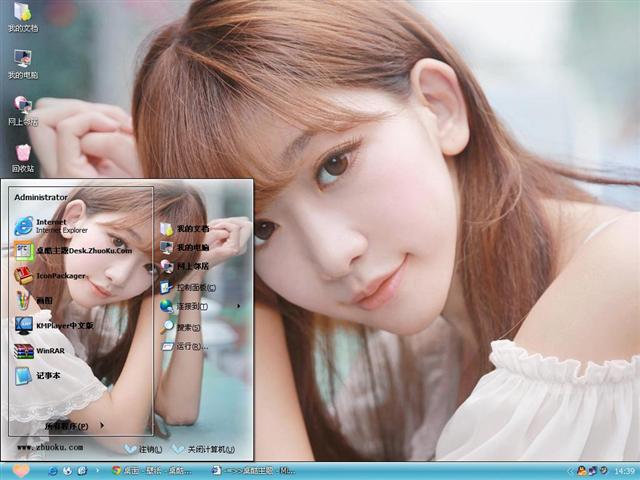Open 画图 paint program
640x480 pixels.
33,300
